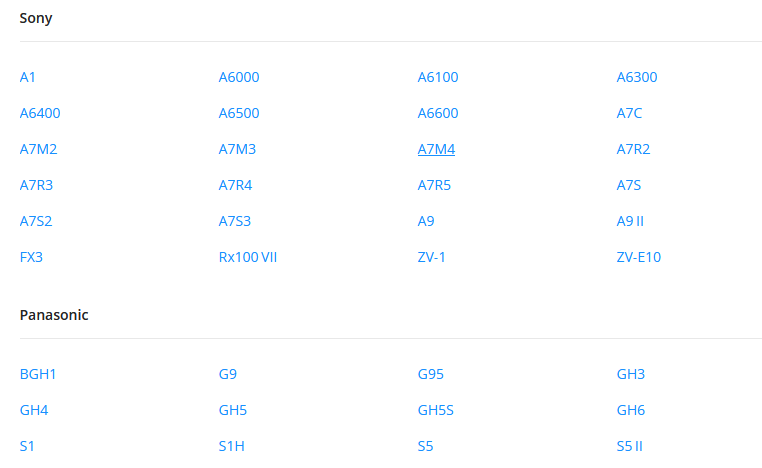
Task: Choose the A7R5 model link
Action: (x=434, y=185)
